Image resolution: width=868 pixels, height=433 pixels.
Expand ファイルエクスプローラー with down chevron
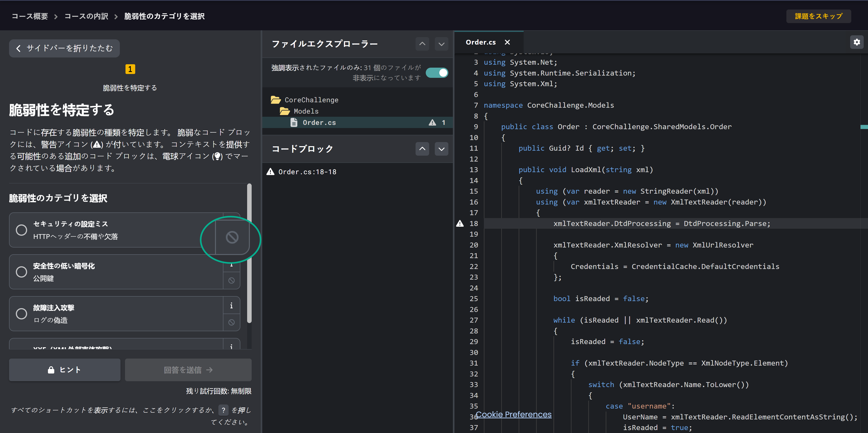(x=441, y=44)
